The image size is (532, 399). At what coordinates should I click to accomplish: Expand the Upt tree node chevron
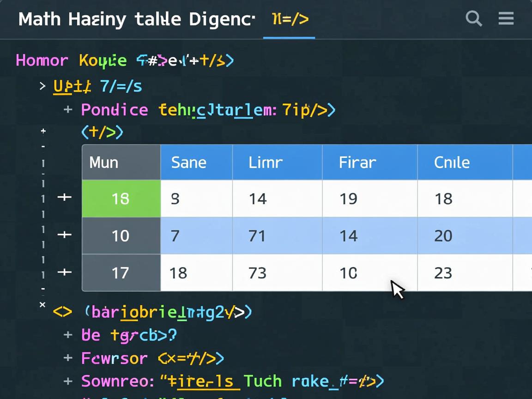(42, 86)
